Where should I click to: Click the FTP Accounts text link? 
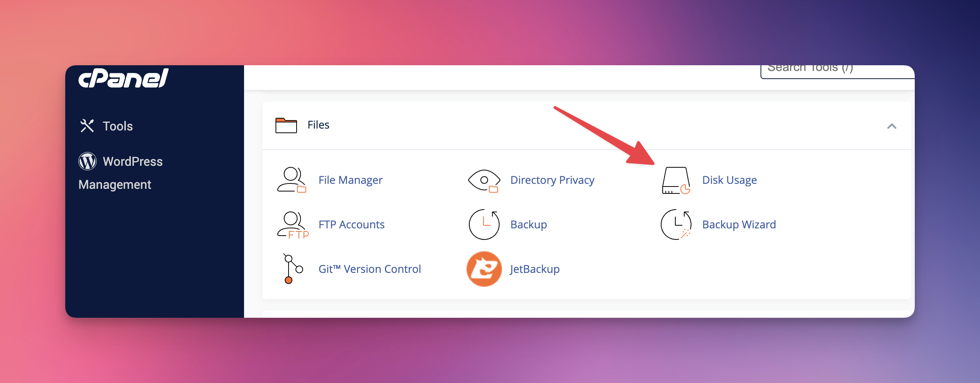point(351,225)
